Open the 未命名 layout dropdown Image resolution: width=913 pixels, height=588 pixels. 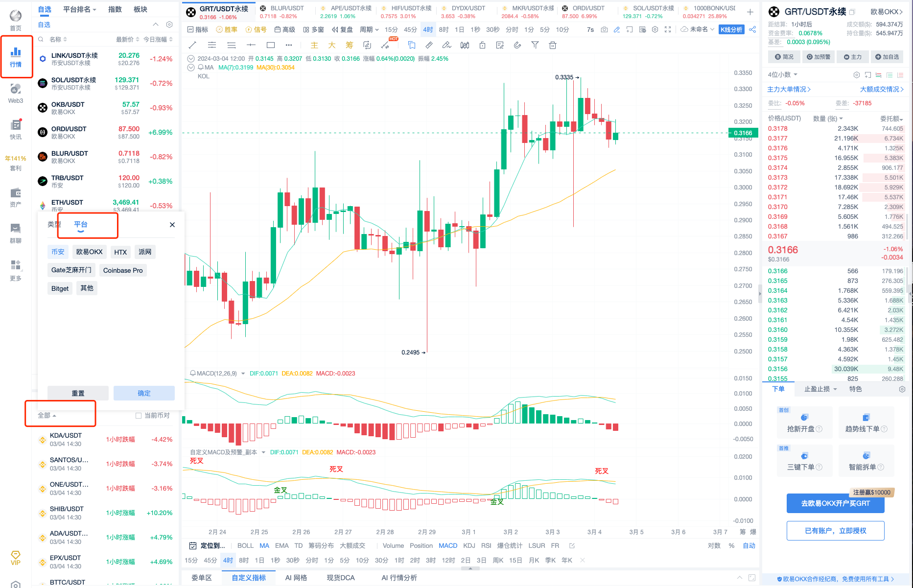pyautogui.click(x=698, y=29)
